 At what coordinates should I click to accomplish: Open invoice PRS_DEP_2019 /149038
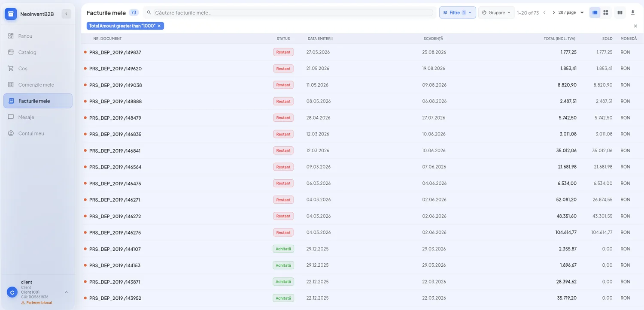point(115,85)
